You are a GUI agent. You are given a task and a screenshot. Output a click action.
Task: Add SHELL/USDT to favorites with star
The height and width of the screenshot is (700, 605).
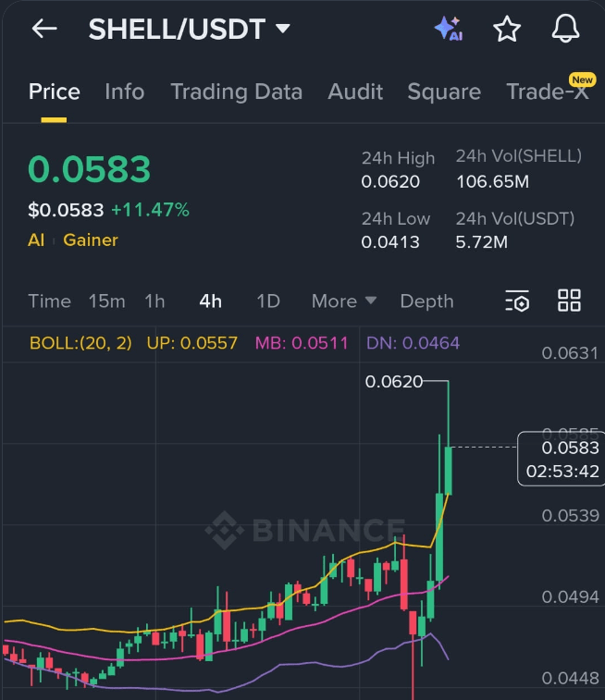coord(507,29)
